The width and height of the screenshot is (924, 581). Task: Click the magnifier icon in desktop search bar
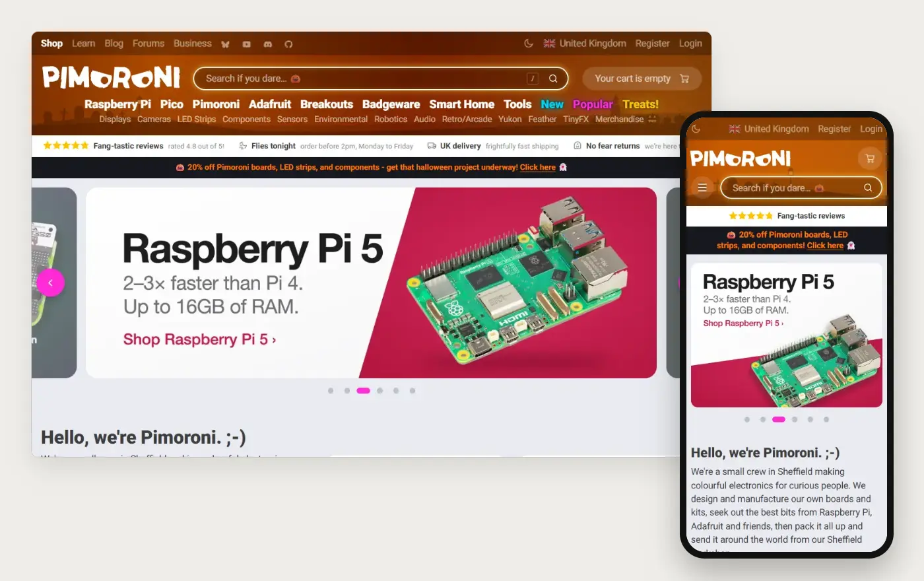point(553,79)
